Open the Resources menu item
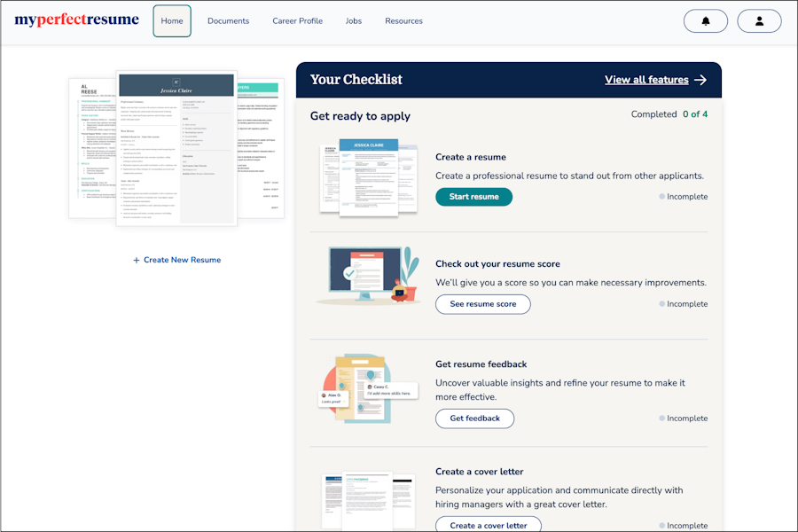Viewport: 798px width, 532px height. tap(404, 21)
